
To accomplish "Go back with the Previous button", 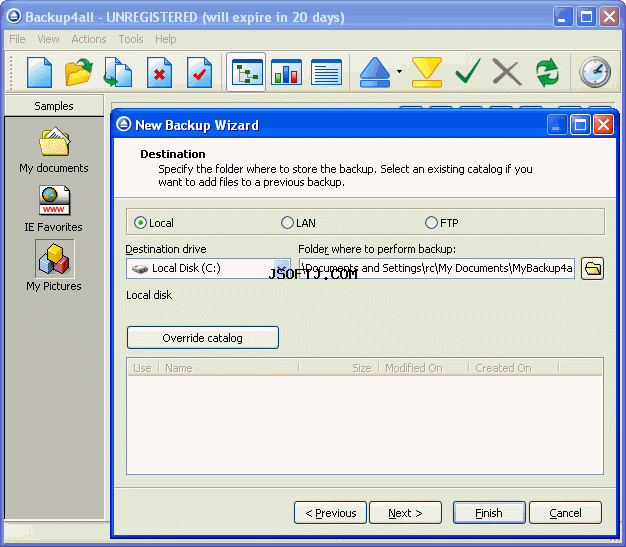I will (x=330, y=513).
